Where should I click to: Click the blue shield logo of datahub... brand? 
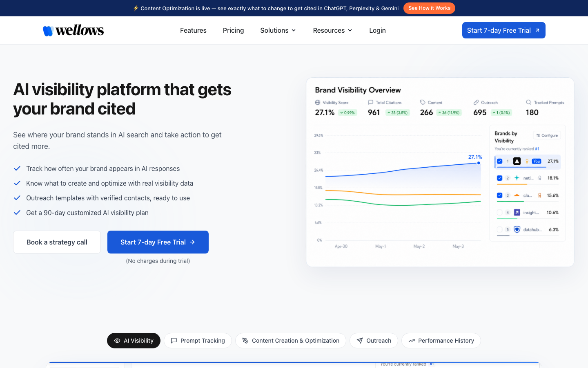[x=517, y=229]
